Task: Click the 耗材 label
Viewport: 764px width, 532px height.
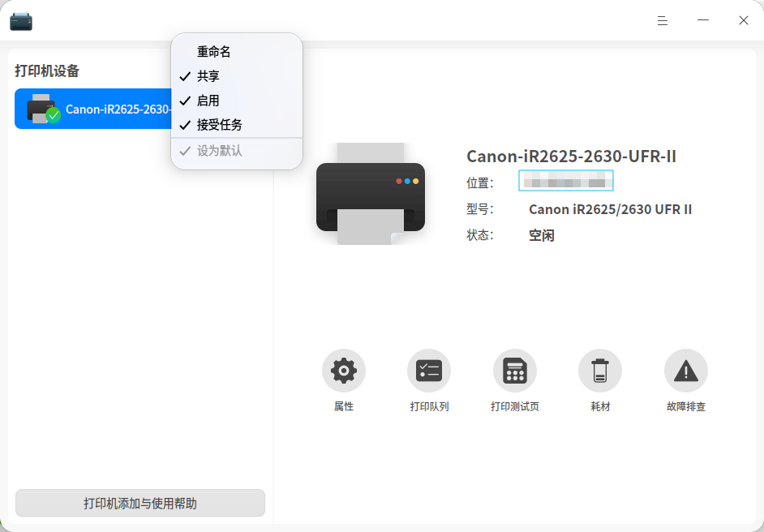Action: (x=600, y=406)
